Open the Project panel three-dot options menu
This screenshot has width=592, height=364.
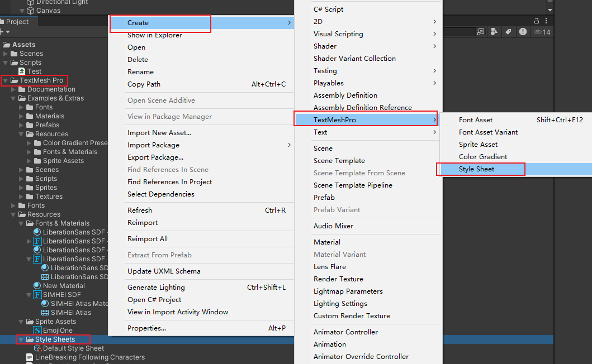click(546, 21)
